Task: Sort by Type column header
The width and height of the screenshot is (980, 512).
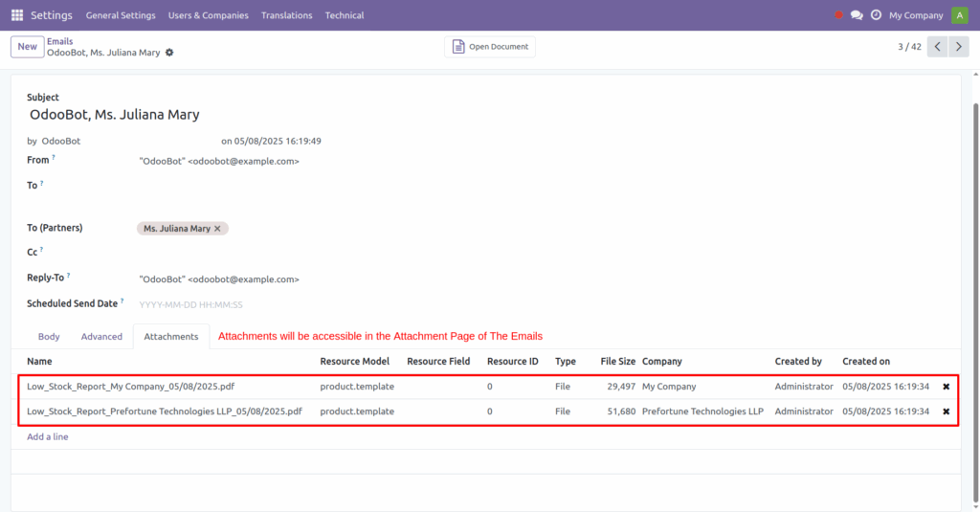Action: pyautogui.click(x=566, y=362)
